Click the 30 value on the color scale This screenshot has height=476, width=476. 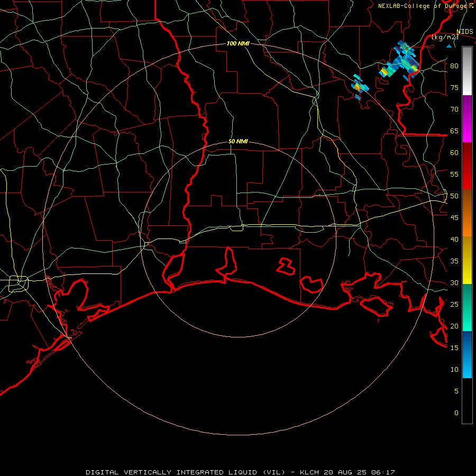[x=454, y=283]
